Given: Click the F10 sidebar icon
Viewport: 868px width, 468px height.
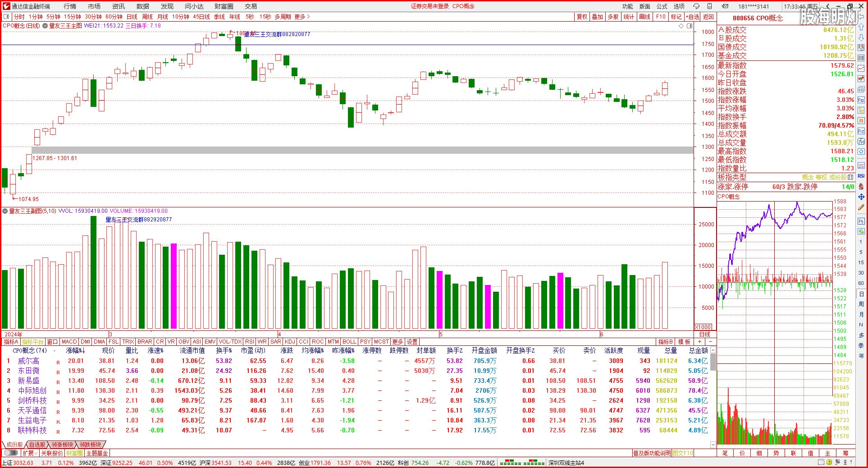Looking at the screenshot, I should (861, 100).
